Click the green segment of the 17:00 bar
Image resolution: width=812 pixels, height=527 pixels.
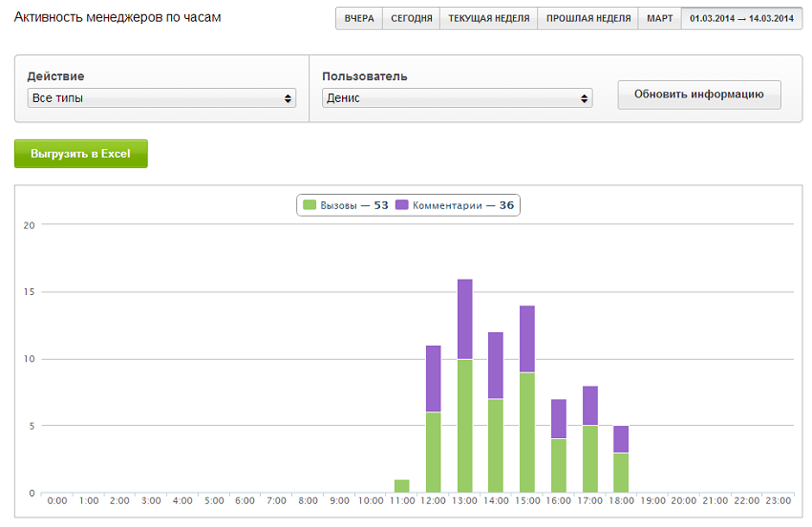click(x=590, y=459)
